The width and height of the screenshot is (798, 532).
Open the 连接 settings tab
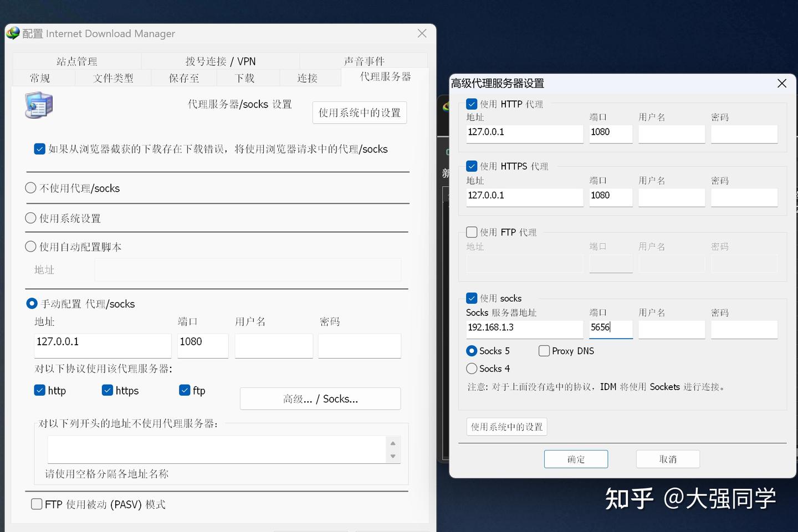(306, 78)
